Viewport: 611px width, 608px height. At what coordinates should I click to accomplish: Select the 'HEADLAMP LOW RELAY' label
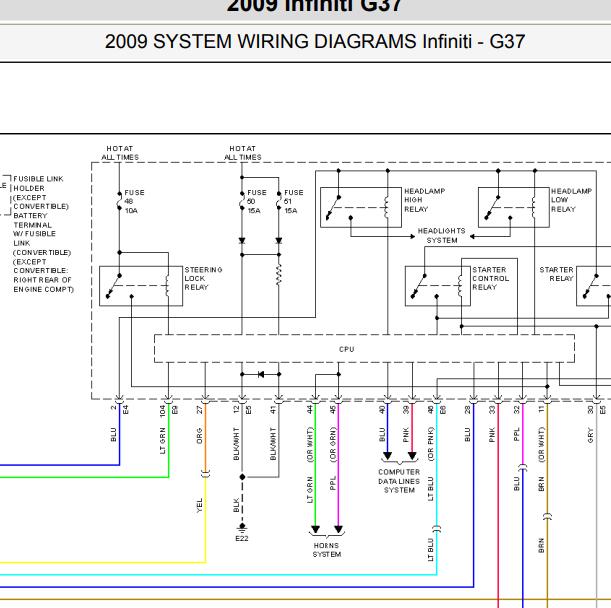(x=571, y=200)
